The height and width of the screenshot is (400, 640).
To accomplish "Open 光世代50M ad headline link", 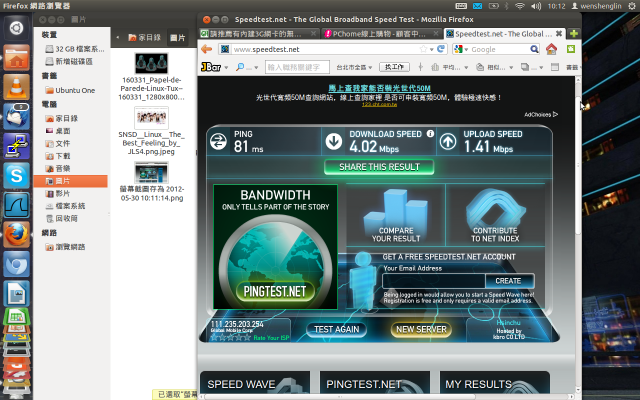I will point(379,88).
